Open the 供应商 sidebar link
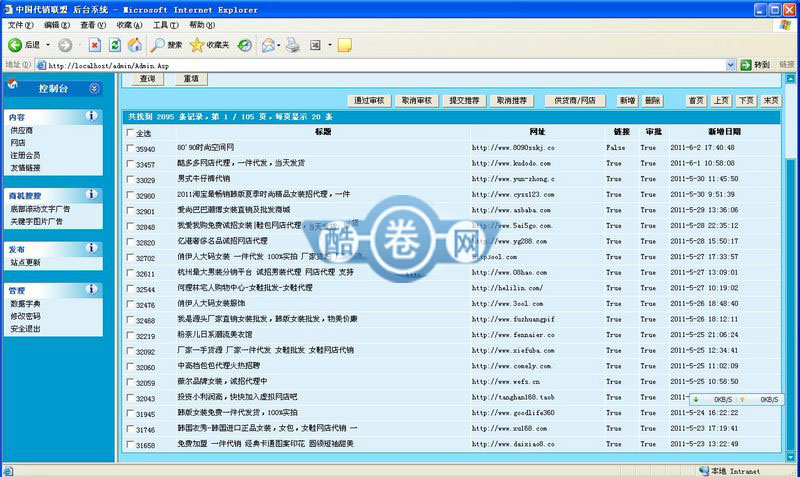The height and width of the screenshot is (477, 800). [21, 131]
